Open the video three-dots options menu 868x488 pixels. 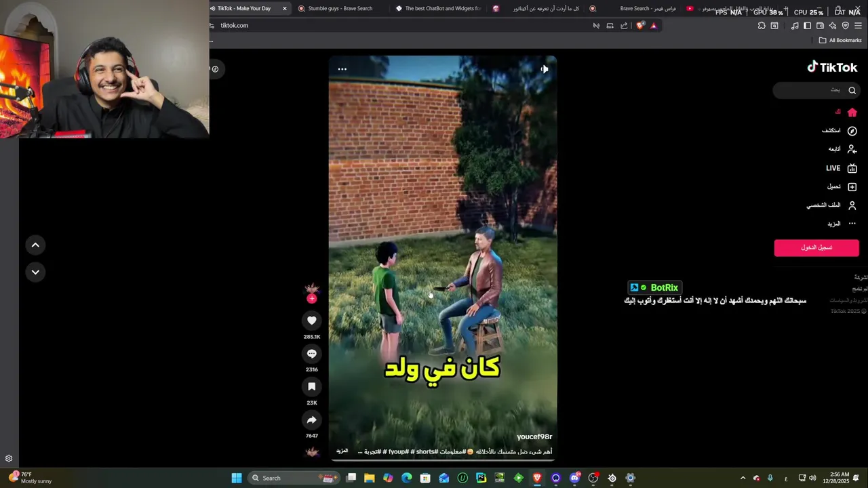point(342,69)
